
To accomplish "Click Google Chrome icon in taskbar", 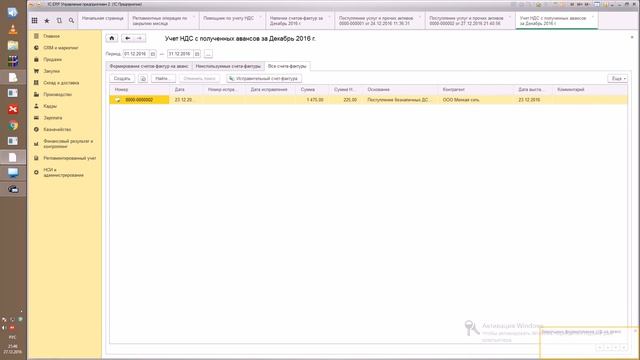I will coord(13,125).
